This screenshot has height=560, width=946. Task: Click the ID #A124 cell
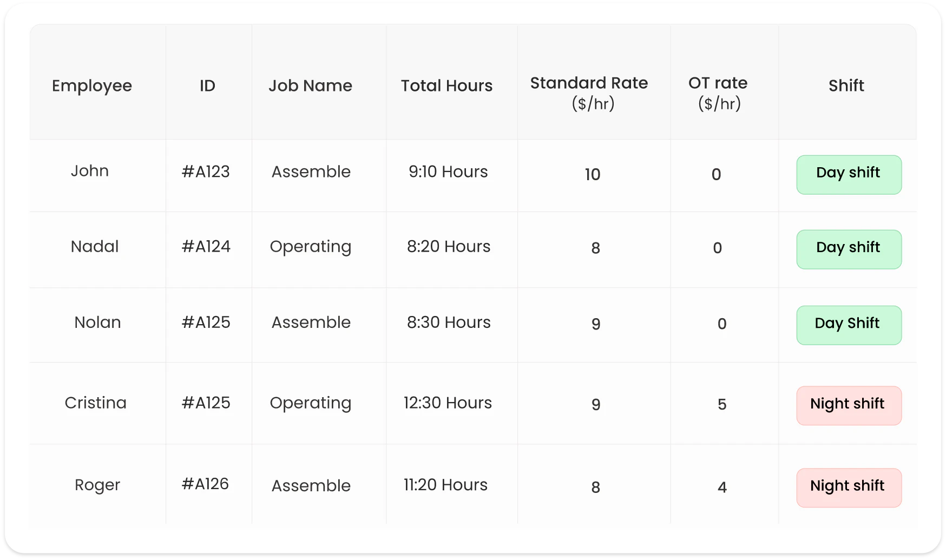point(206,247)
